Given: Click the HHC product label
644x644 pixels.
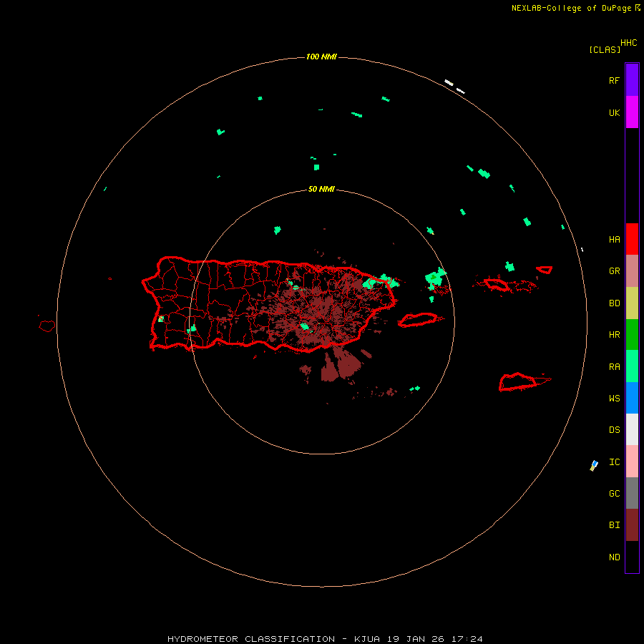Looking at the screenshot, I should coord(628,43).
